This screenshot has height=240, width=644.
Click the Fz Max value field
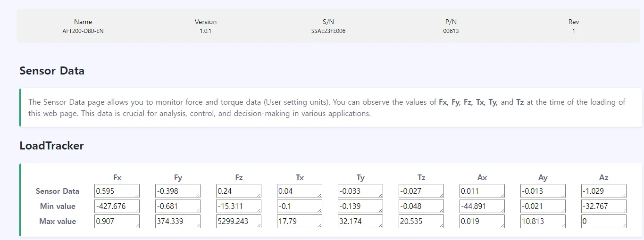pyautogui.click(x=238, y=221)
